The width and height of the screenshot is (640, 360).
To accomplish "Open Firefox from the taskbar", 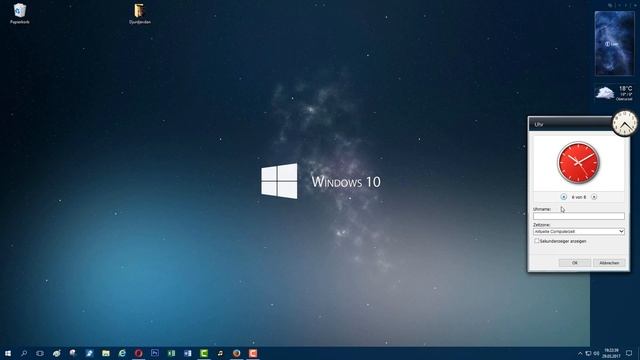I will coord(237,353).
